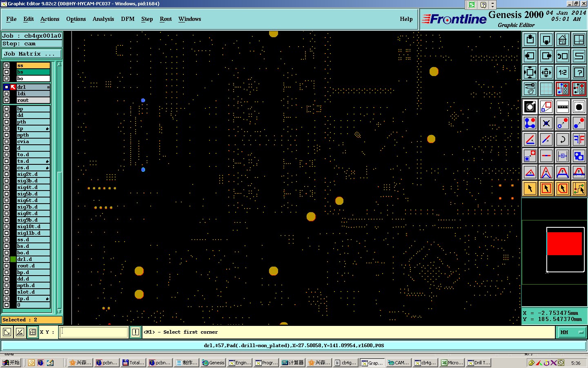Click the 1:2 scale icon
Image resolution: width=588 pixels, height=368 pixels.
[x=563, y=72]
